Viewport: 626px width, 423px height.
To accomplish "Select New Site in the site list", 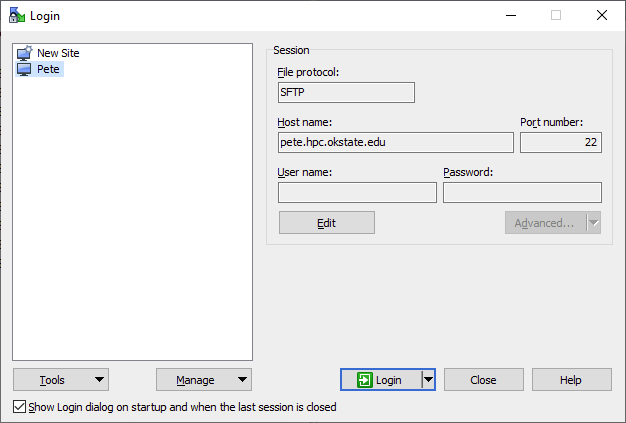I will [x=48, y=53].
